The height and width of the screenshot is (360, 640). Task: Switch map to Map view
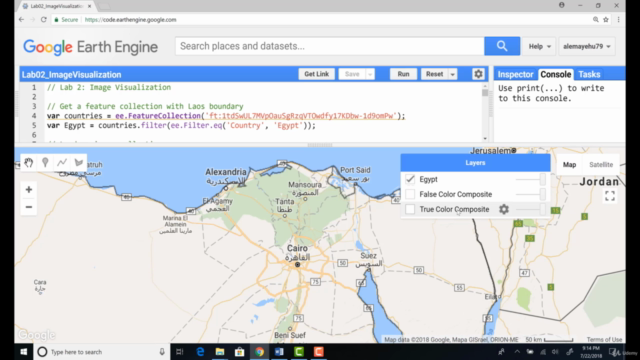pyautogui.click(x=569, y=164)
